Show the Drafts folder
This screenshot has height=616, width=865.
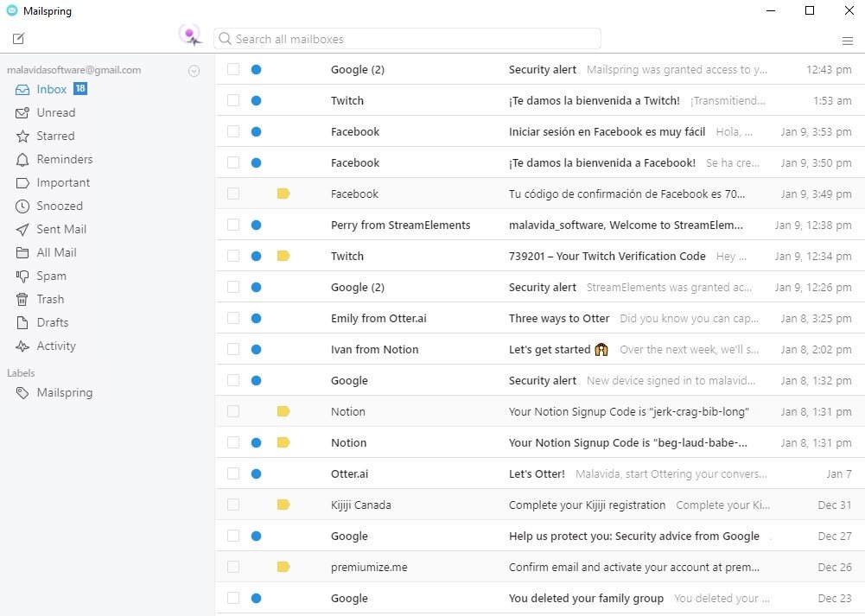point(53,322)
